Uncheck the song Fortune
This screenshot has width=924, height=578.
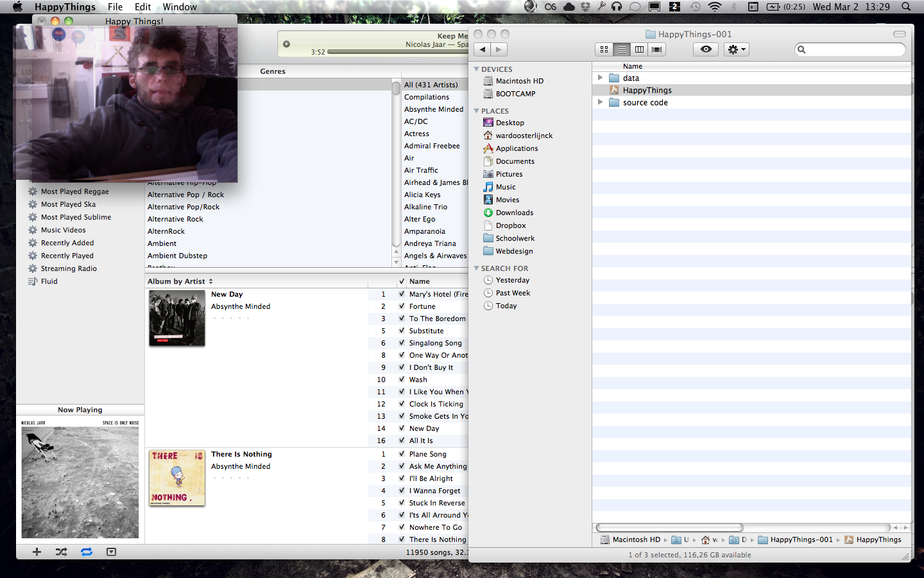402,306
